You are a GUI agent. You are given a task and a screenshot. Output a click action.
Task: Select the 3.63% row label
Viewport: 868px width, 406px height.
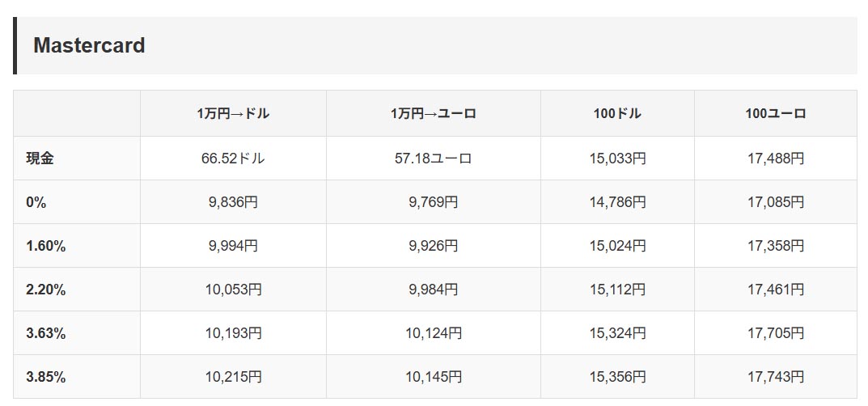click(45, 333)
